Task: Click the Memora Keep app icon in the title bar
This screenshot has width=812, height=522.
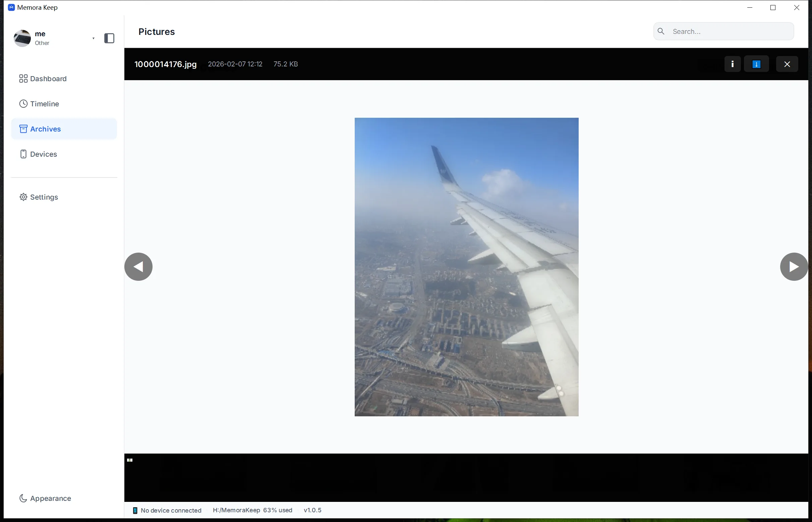Action: 11,7
